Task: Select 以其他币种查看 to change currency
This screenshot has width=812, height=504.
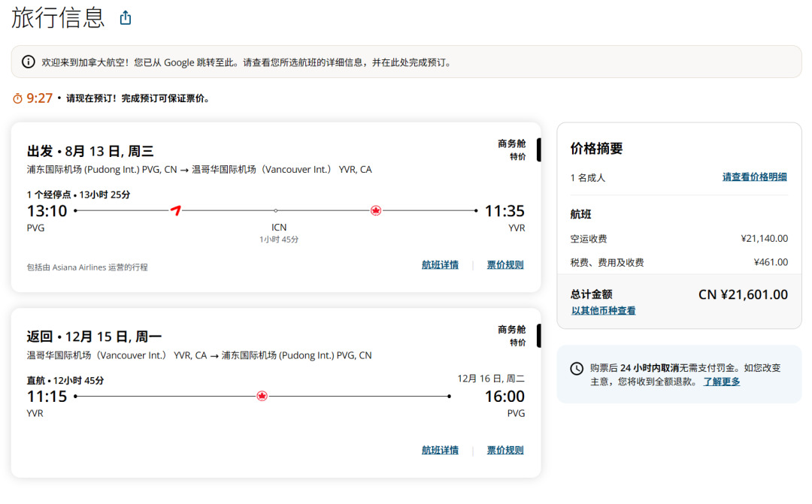Action: (x=603, y=311)
